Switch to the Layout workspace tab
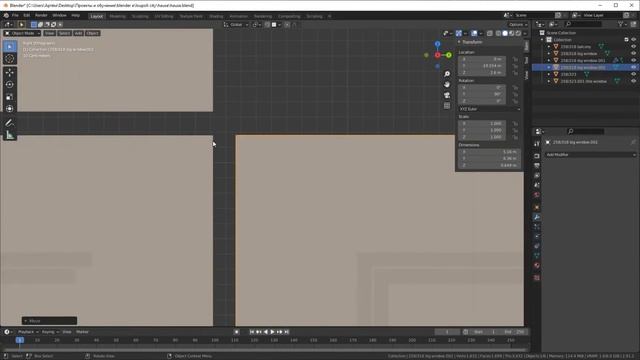Viewport: 640px width, 360px height. 97,16
